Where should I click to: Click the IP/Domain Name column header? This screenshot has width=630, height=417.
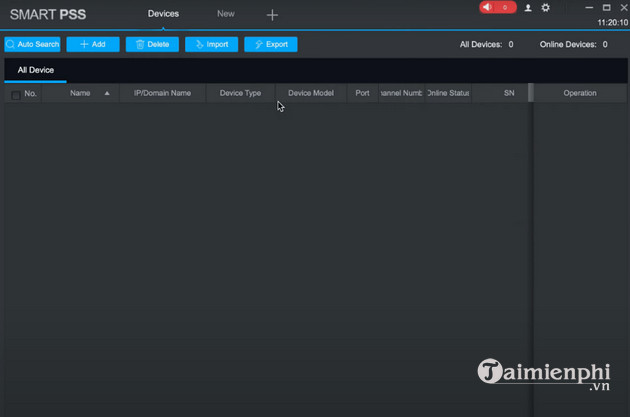pyautogui.click(x=162, y=93)
